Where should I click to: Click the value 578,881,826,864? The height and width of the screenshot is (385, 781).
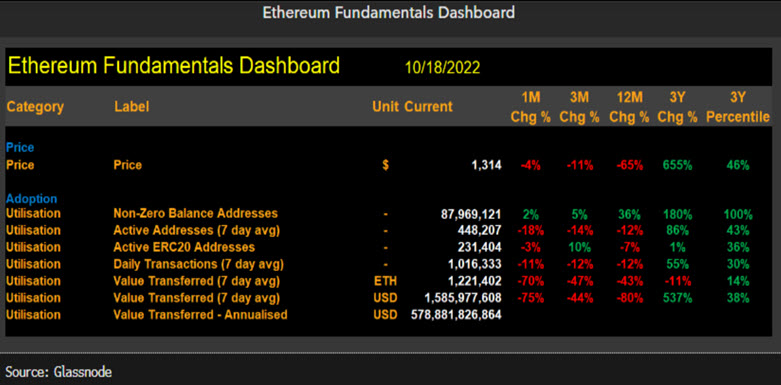click(455, 315)
